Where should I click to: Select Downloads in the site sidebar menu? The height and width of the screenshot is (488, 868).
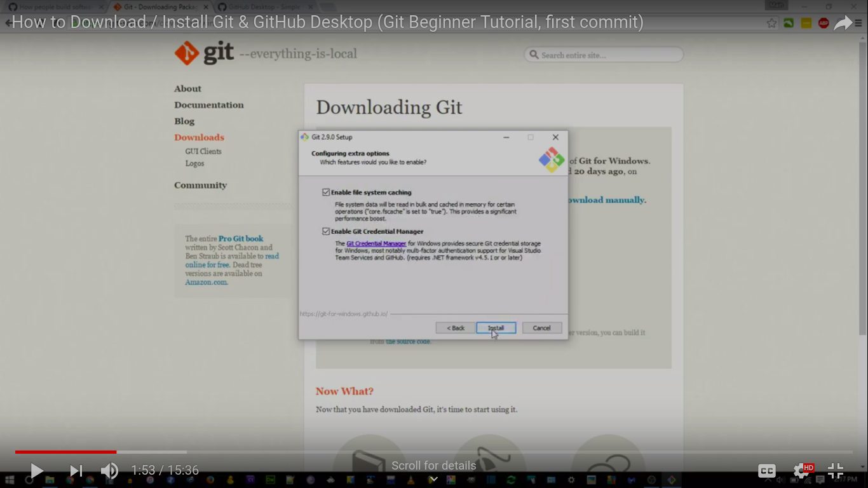(199, 137)
